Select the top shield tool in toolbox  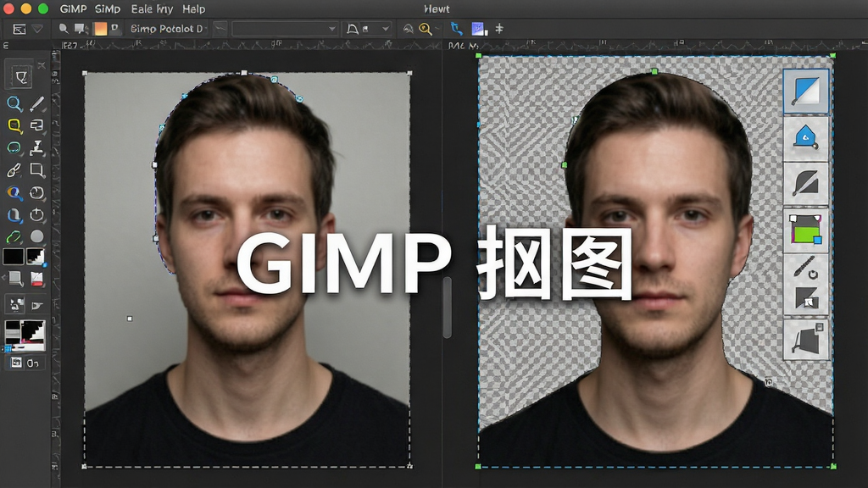(x=20, y=76)
